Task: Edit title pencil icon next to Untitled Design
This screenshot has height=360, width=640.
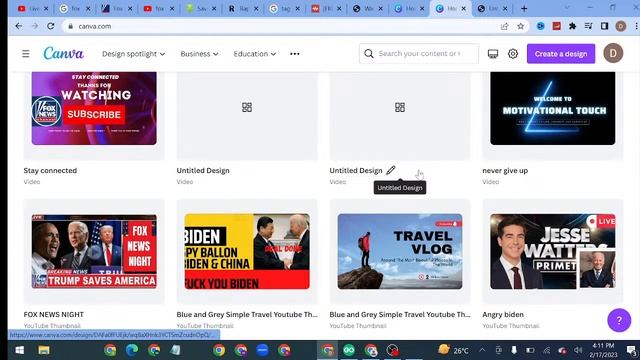Action: click(391, 170)
